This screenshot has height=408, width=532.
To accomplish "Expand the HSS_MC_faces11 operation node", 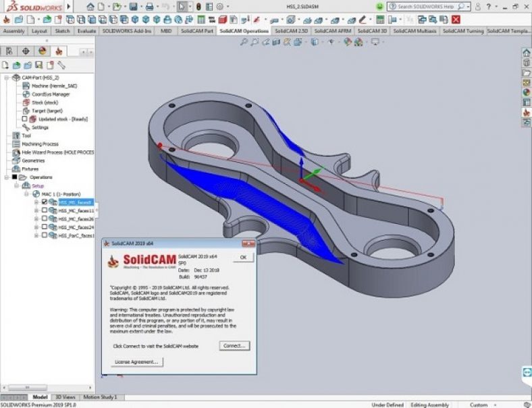I will coord(36,210).
